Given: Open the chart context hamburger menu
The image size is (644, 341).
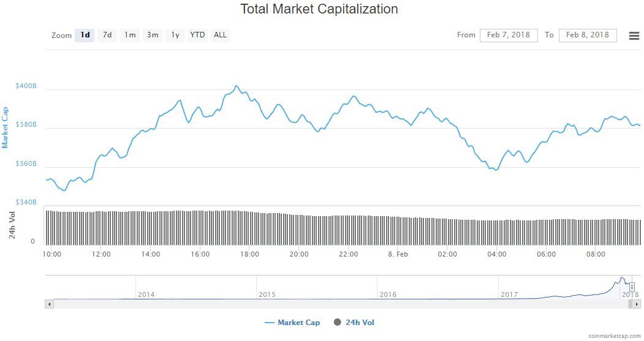Looking at the screenshot, I should point(634,36).
